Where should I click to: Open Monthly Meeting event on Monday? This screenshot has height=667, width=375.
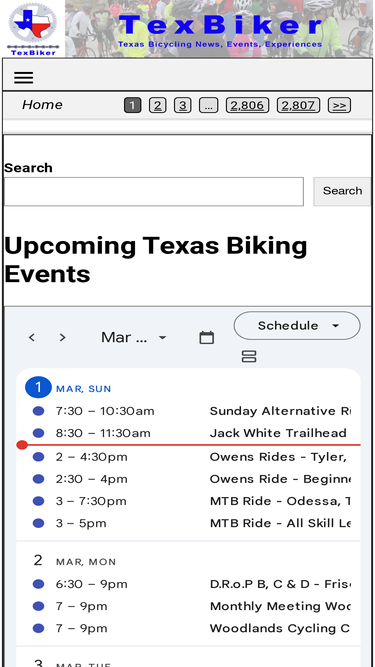click(x=280, y=606)
